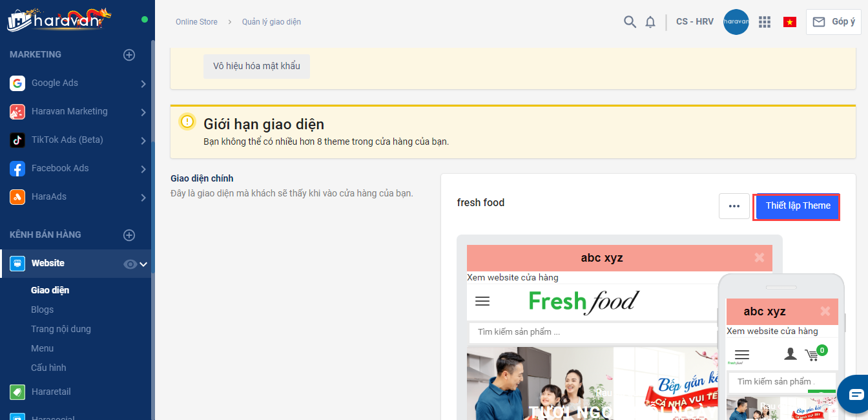The image size is (868, 420).
Task: Collapse the Website menu chevron
Action: click(x=143, y=264)
